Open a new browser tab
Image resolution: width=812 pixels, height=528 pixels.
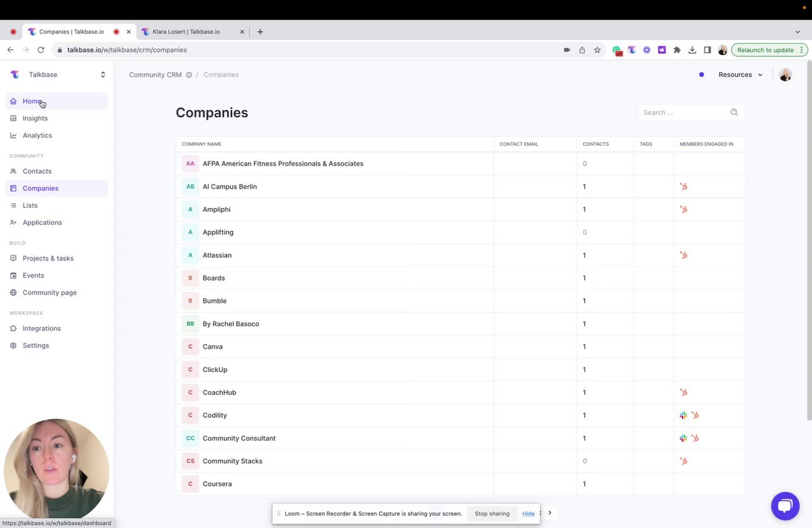pos(260,32)
